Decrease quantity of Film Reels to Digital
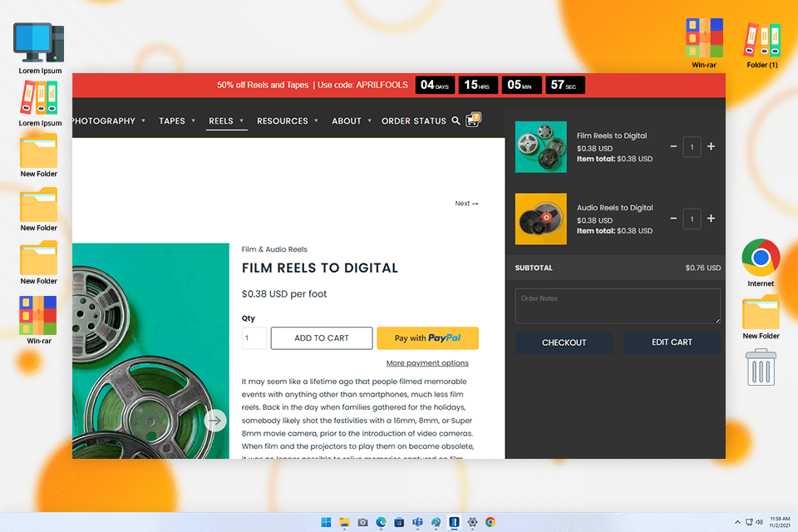This screenshot has width=798, height=532. point(673,146)
